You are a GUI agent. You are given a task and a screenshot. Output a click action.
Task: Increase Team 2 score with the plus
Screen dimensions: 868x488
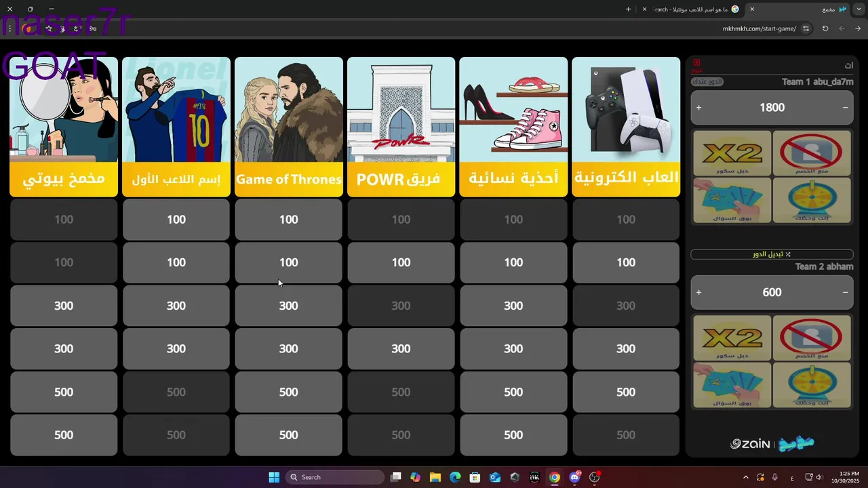pos(698,292)
